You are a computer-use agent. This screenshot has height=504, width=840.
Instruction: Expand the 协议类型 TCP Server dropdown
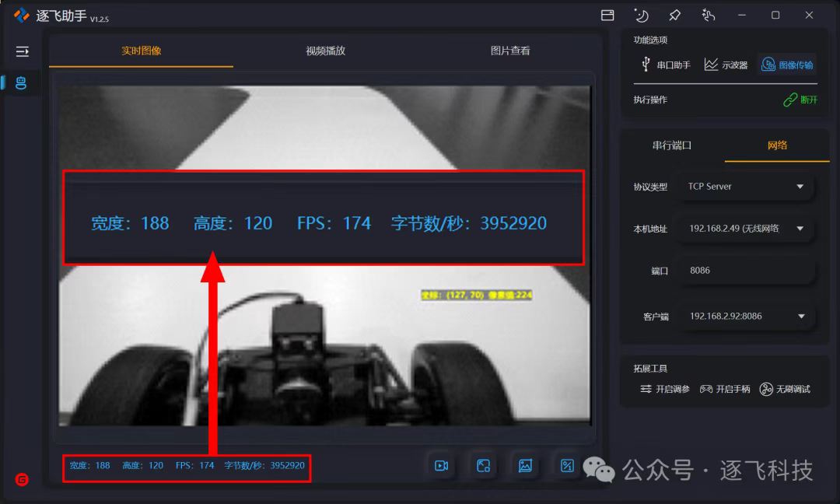click(x=746, y=187)
